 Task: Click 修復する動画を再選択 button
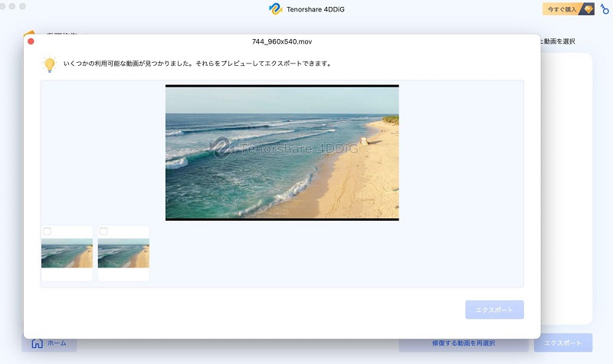click(464, 343)
